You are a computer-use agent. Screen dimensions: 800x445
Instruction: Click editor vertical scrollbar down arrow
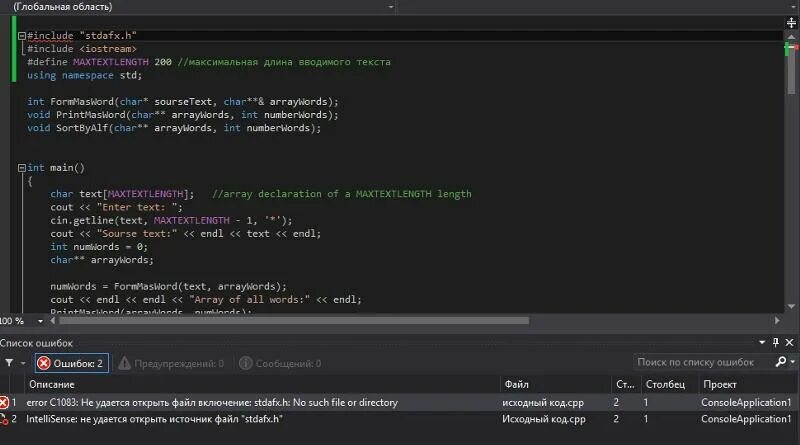coord(791,306)
